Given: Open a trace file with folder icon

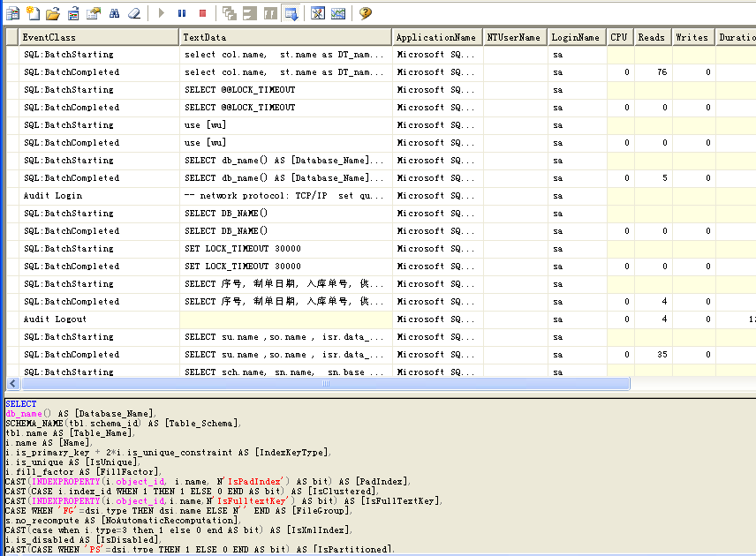Looking at the screenshot, I should pyautogui.click(x=53, y=13).
